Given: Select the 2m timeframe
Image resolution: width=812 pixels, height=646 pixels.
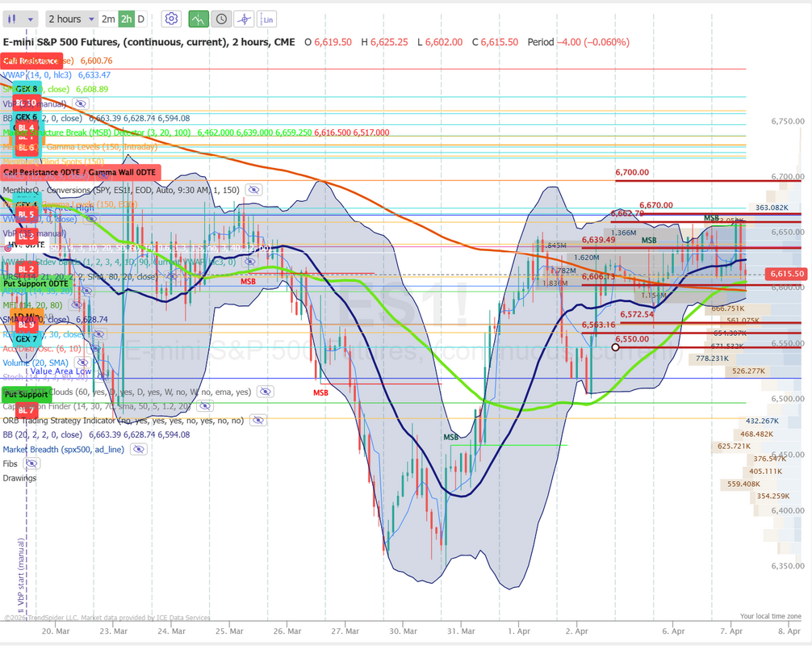Looking at the screenshot, I should click(x=108, y=19).
